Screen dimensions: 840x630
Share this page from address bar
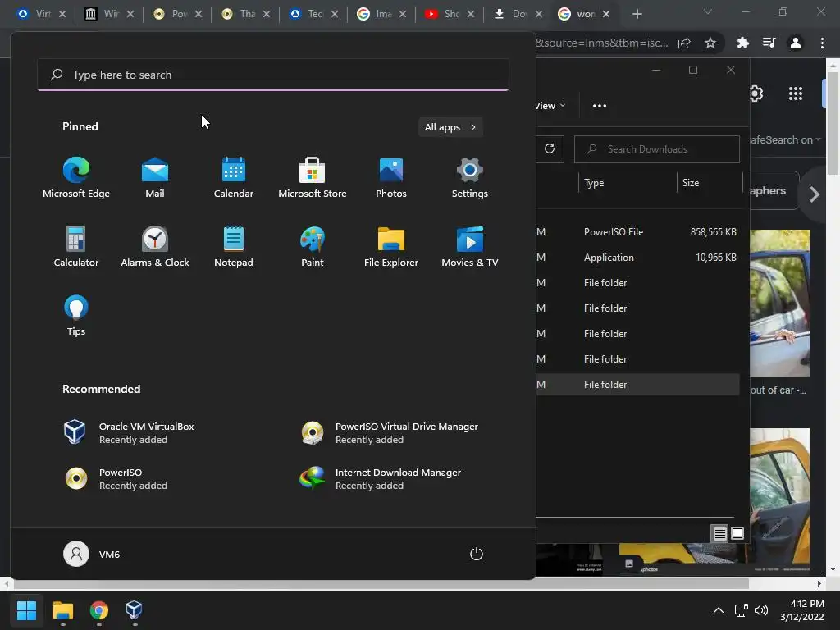[684, 43]
